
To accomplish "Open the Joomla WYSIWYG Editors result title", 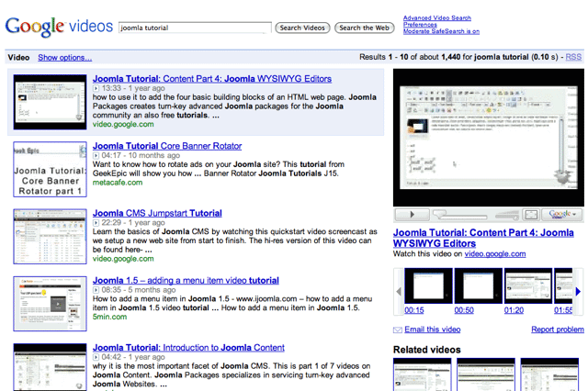I will point(212,79).
